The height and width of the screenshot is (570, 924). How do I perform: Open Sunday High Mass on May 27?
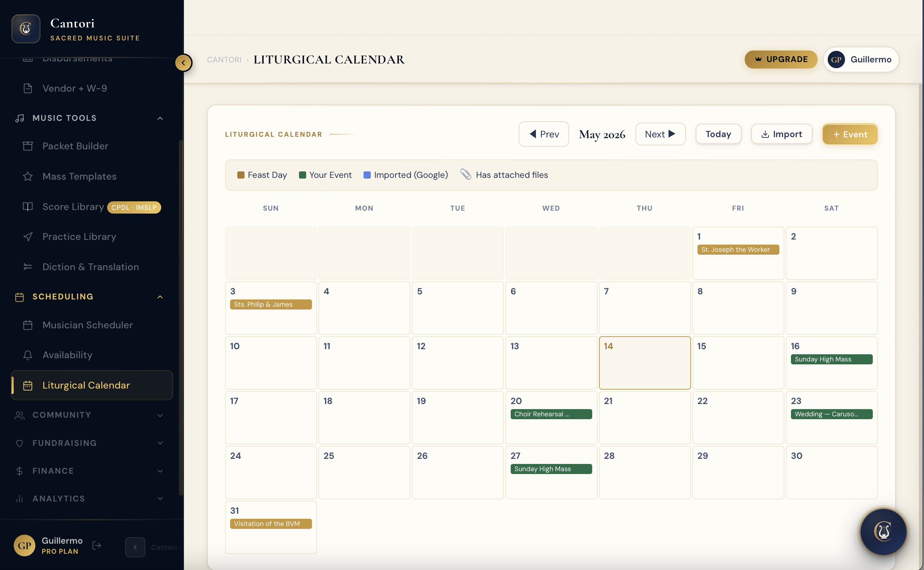(551, 469)
